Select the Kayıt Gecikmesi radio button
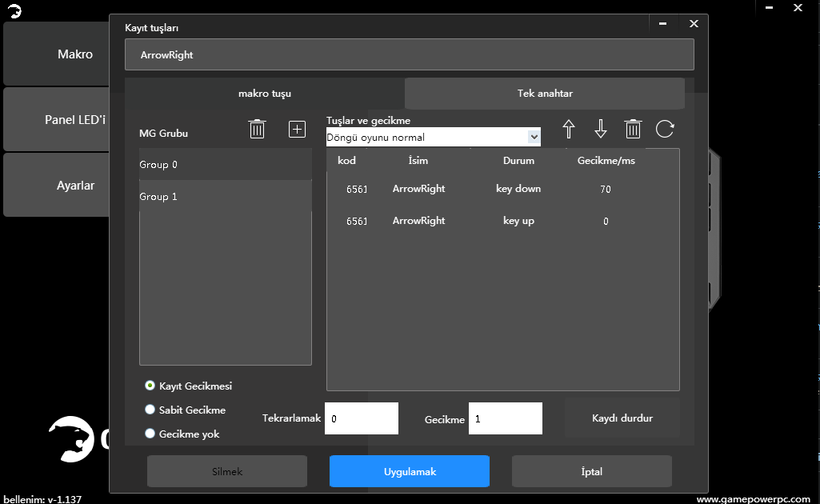Image resolution: width=820 pixels, height=504 pixels. coord(150,386)
